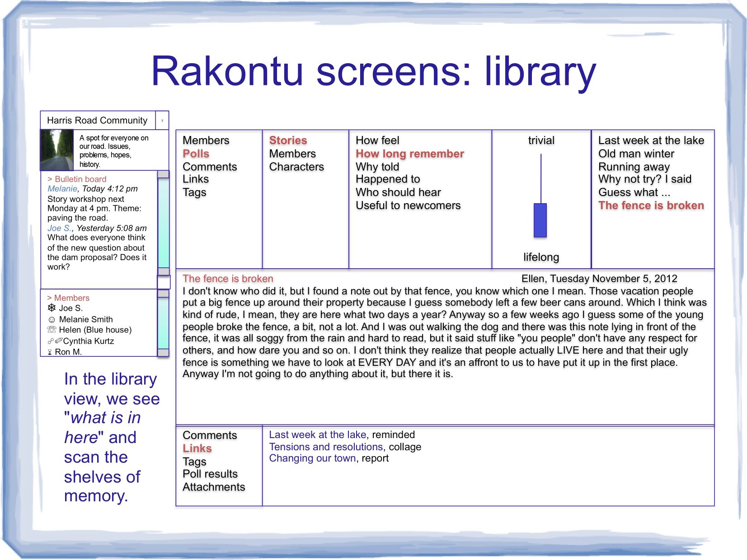Click the trivial label atop the slider
This screenshot has width=747, height=560.
[x=541, y=140]
